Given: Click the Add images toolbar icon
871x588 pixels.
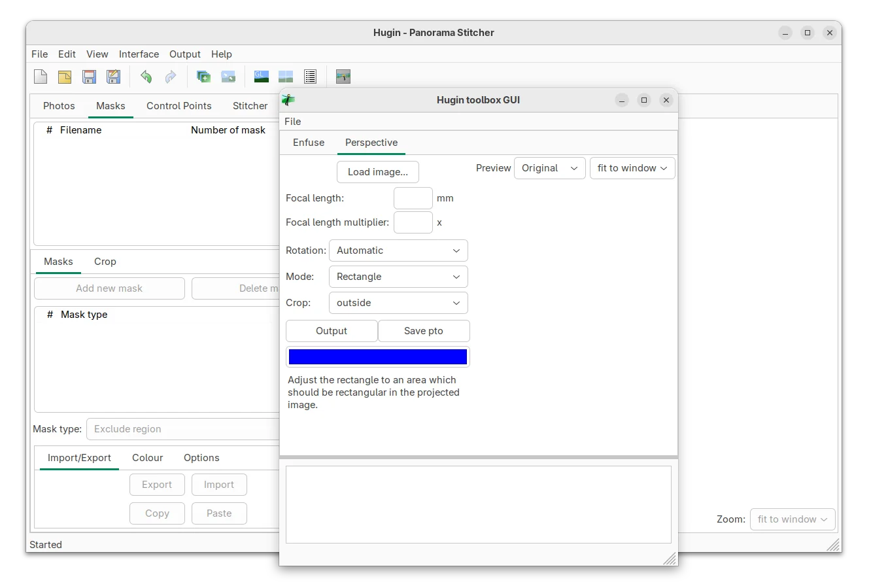Looking at the screenshot, I should click(203, 77).
